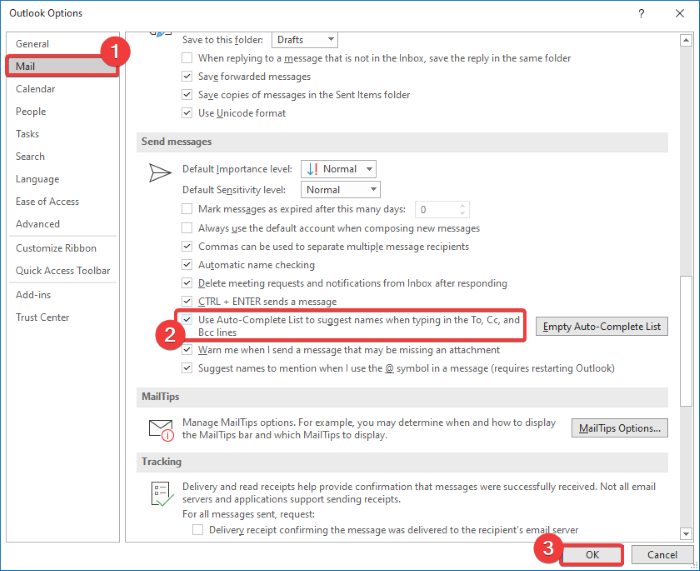Open Save to this folder Drafts dropdown

304,40
